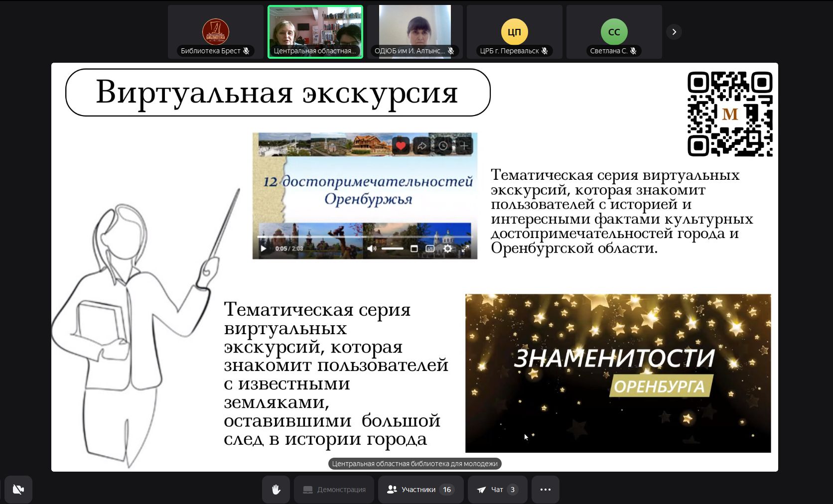Click the share arrow icon on the video
The height and width of the screenshot is (504, 833).
pyautogui.click(x=421, y=146)
